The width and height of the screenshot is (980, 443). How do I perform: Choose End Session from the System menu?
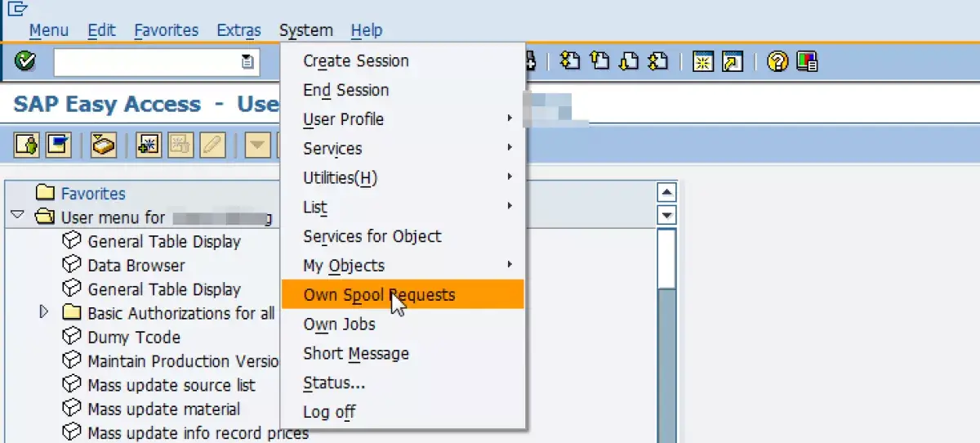click(402, 90)
